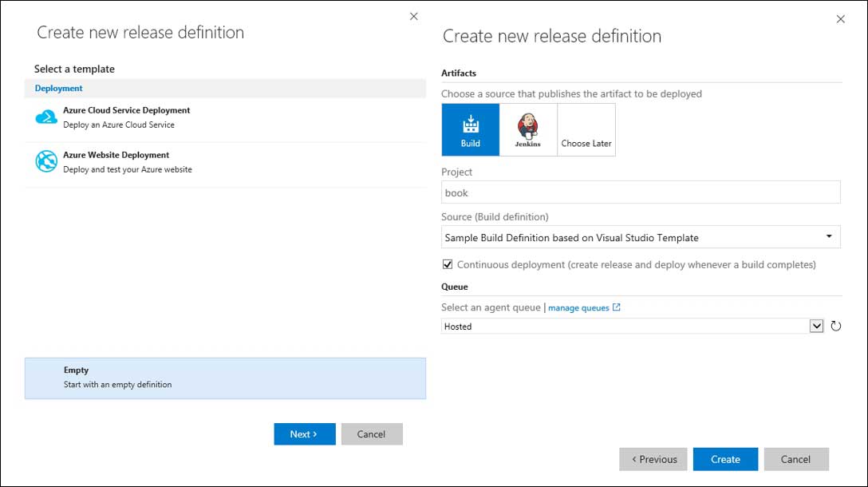The height and width of the screenshot is (487, 868).
Task: Select the Empty definition template
Action: [225, 378]
